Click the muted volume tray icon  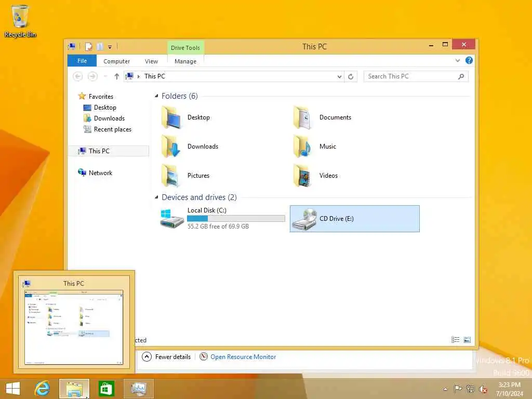click(x=483, y=389)
